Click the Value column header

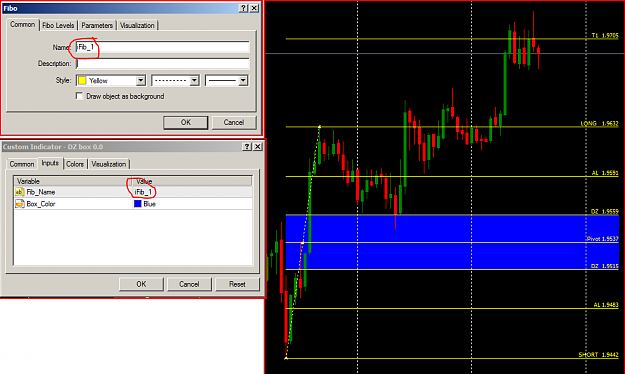pos(193,181)
